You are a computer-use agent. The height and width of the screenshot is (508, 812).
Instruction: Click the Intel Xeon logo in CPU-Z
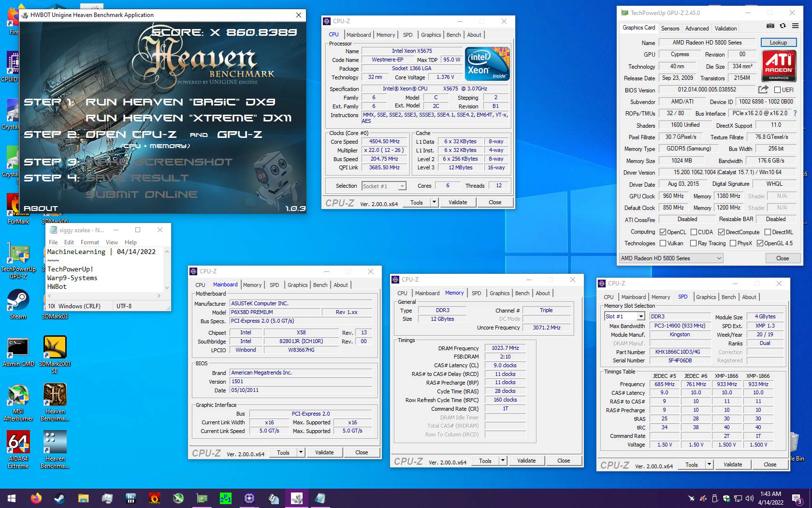(x=487, y=63)
